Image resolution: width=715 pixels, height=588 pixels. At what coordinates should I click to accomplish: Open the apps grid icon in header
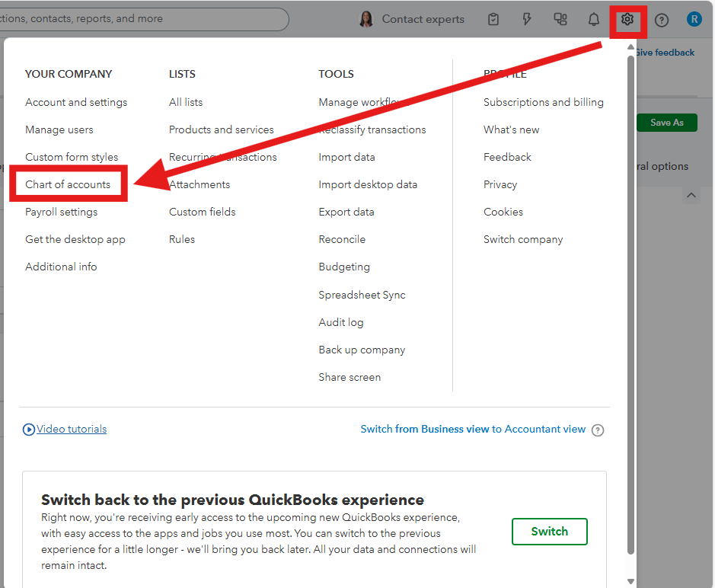pos(560,20)
